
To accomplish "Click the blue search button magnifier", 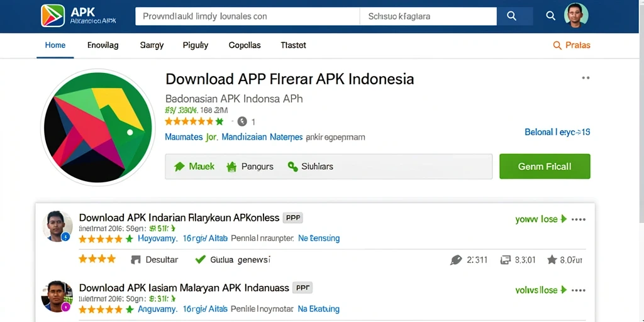I will tap(511, 16).
